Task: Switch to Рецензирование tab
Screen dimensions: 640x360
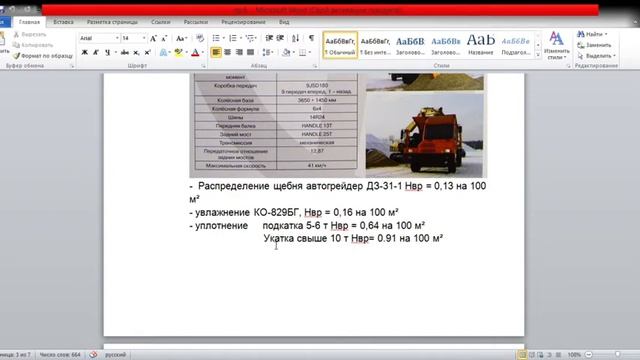Action: coord(243,22)
